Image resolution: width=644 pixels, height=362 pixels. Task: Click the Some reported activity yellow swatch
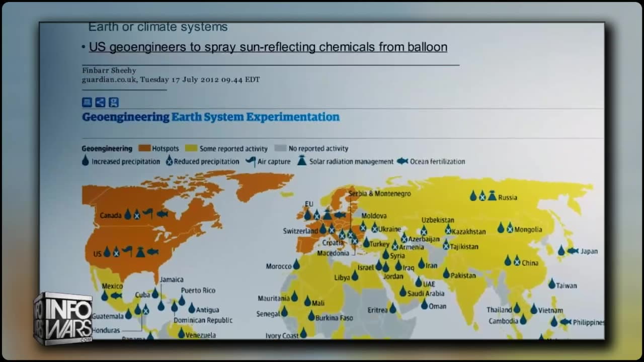pyautogui.click(x=191, y=148)
